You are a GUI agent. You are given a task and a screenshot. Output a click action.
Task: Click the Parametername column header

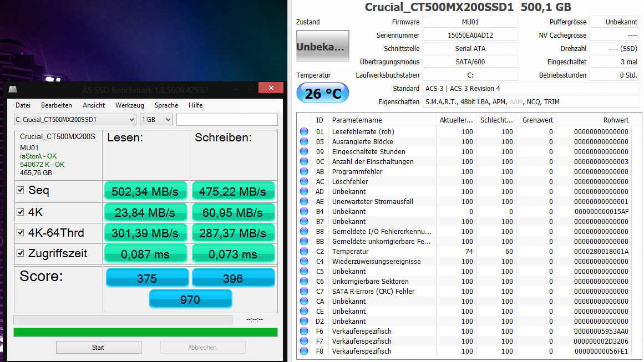357,120
